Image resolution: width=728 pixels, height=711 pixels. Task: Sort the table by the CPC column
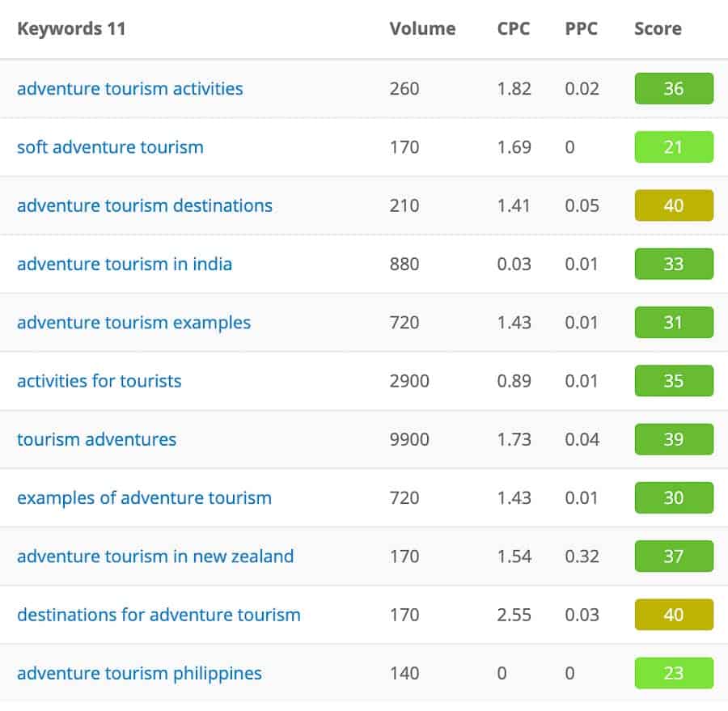(x=513, y=28)
